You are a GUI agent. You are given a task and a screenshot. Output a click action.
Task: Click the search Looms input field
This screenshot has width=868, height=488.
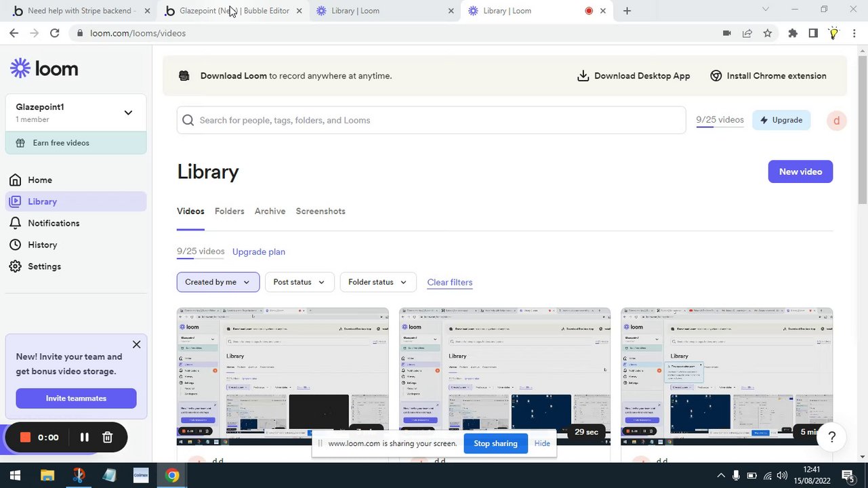tap(431, 120)
